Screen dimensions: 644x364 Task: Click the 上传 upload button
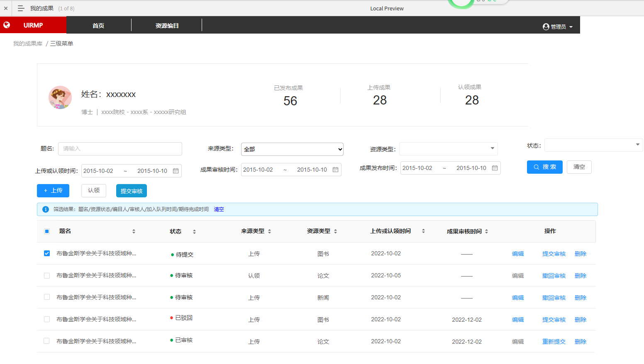(x=53, y=191)
